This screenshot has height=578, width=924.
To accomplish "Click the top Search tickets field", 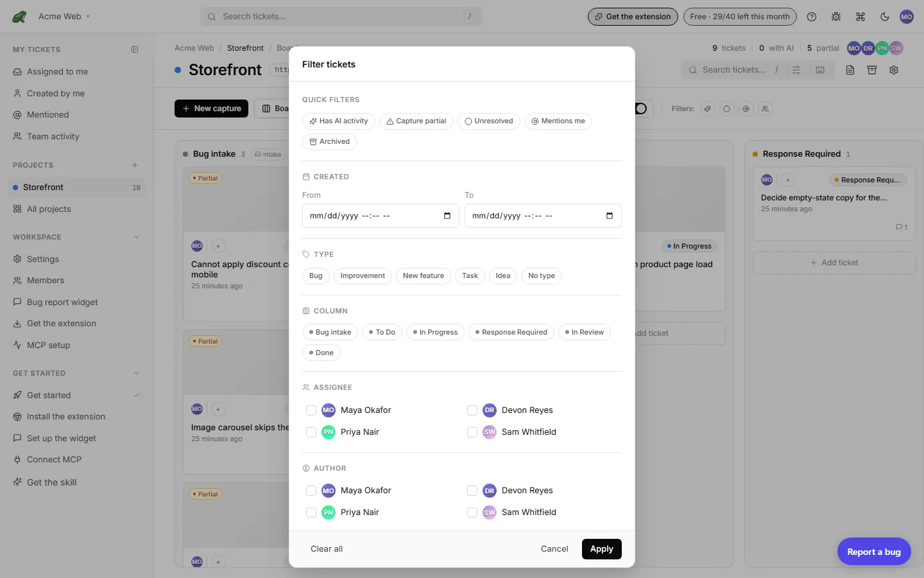I will pos(341,17).
